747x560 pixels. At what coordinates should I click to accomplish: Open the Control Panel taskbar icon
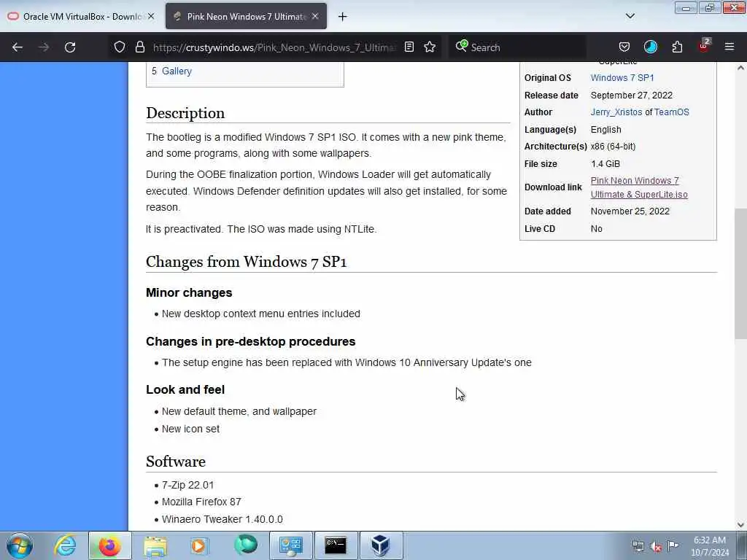tap(290, 545)
